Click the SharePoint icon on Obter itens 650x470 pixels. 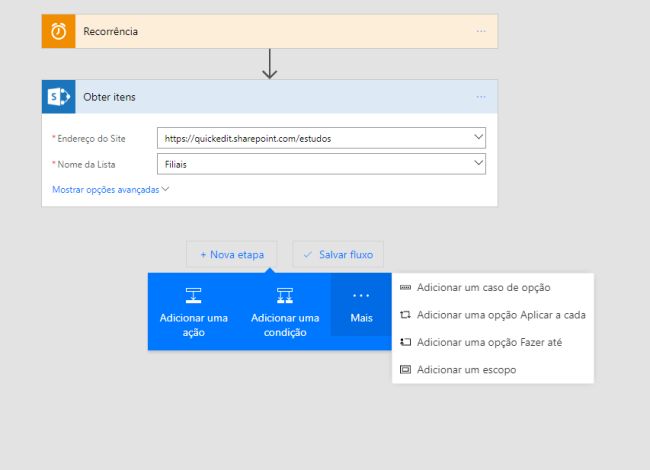(x=58, y=97)
